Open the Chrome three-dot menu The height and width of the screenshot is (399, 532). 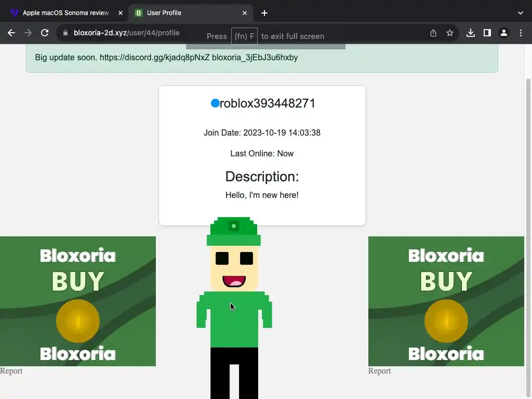click(x=521, y=33)
